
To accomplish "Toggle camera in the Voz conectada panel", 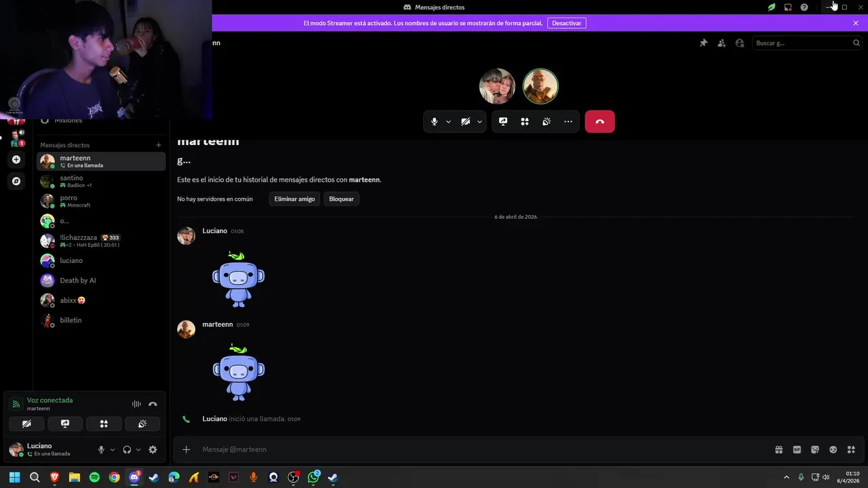I will pos(26,424).
